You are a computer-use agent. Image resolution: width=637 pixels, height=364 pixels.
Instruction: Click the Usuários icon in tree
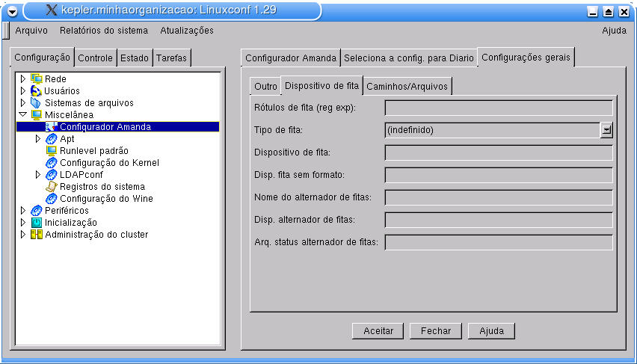point(37,90)
